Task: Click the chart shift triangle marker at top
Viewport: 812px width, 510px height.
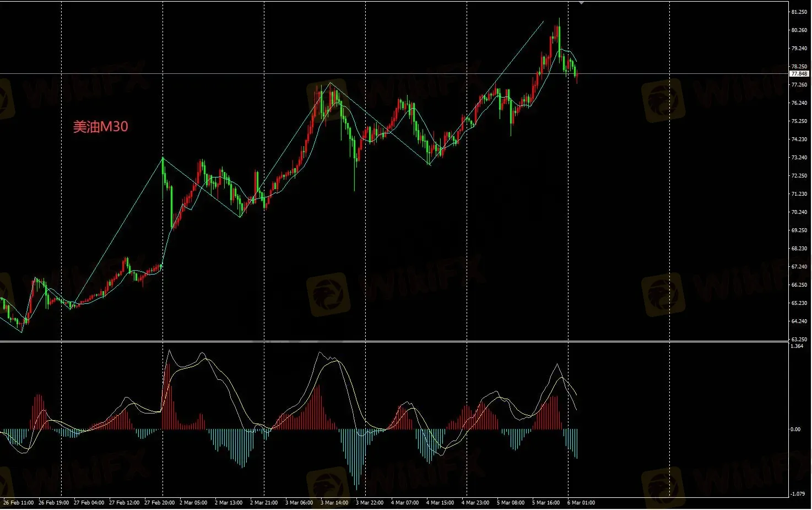Action: click(x=581, y=3)
